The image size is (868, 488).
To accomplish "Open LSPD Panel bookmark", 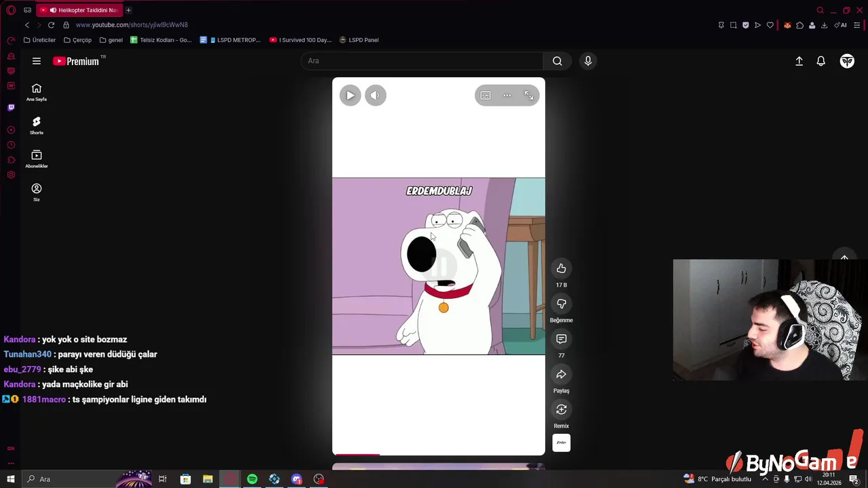I will click(x=359, y=40).
